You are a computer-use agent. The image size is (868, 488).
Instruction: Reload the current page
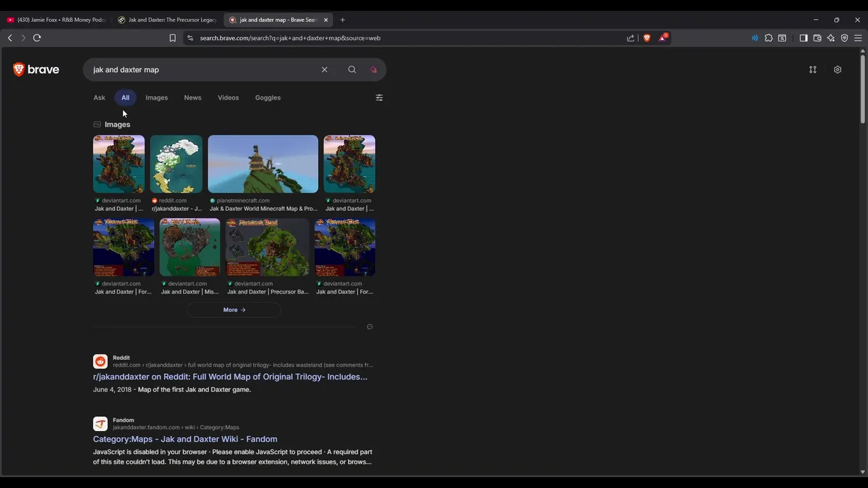[37, 38]
